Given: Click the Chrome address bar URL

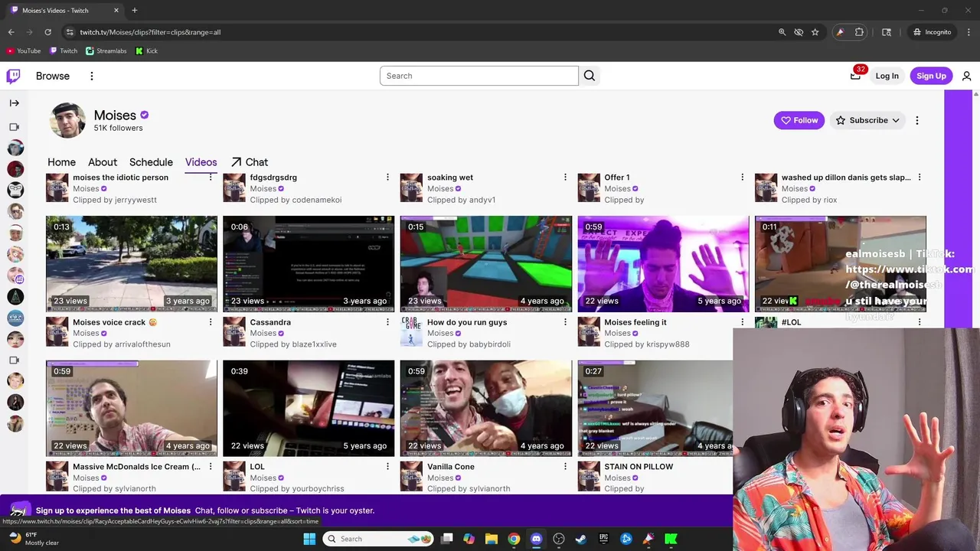Looking at the screenshot, I should 150,32.
